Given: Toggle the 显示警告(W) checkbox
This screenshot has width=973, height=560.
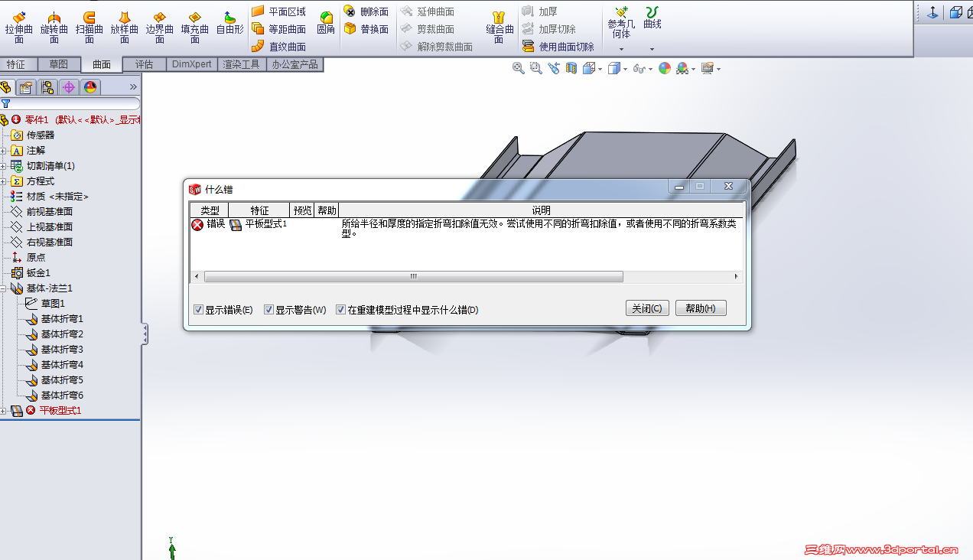Looking at the screenshot, I should 268,310.
